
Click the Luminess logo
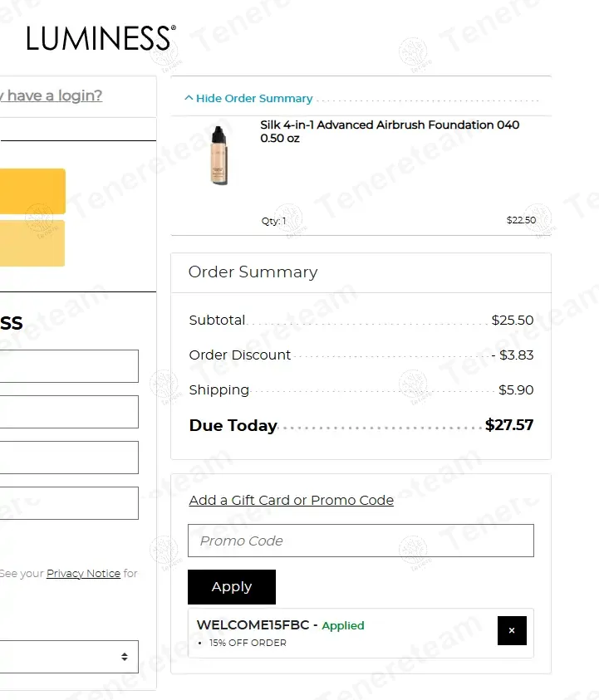[101, 38]
